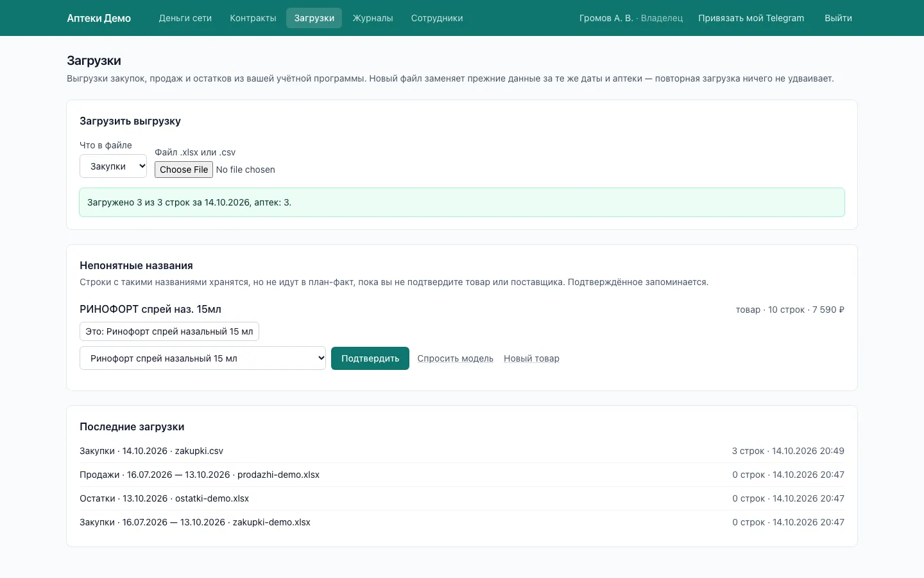Screen dimensions: 924x578
Task: Click the Новый товар link
Action: (x=531, y=358)
